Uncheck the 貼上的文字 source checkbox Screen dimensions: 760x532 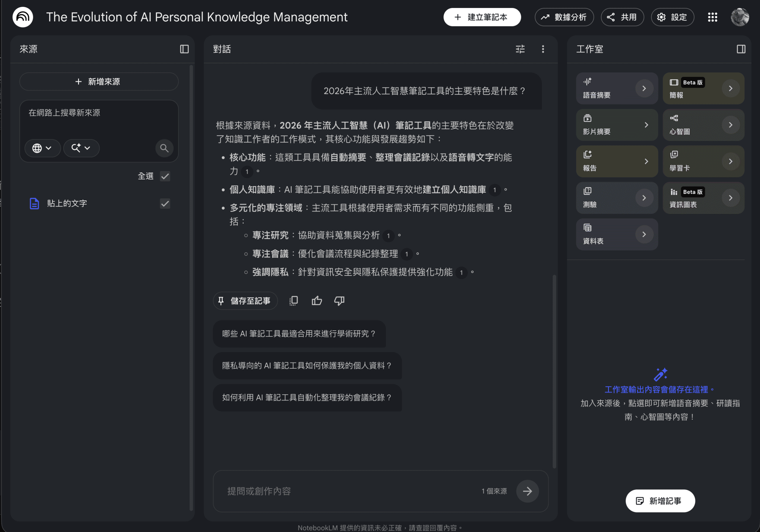click(x=165, y=203)
